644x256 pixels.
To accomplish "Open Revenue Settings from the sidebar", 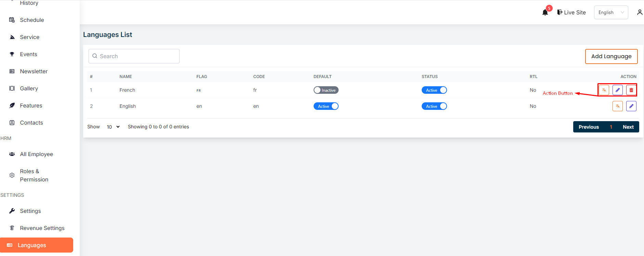I will [42, 228].
